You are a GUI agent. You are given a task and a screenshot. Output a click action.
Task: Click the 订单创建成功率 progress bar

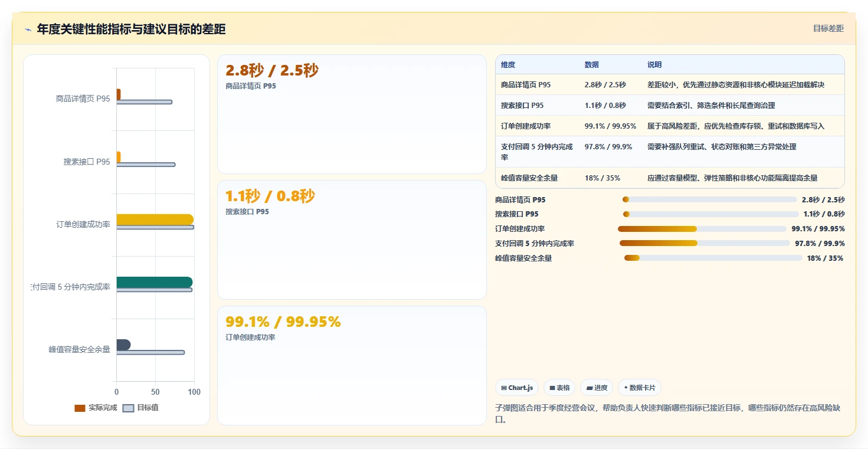pyautogui.click(x=702, y=229)
